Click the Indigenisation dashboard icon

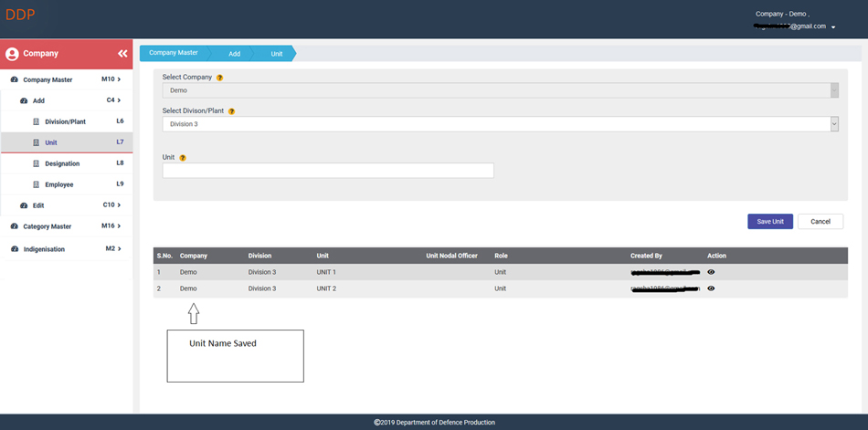15,248
